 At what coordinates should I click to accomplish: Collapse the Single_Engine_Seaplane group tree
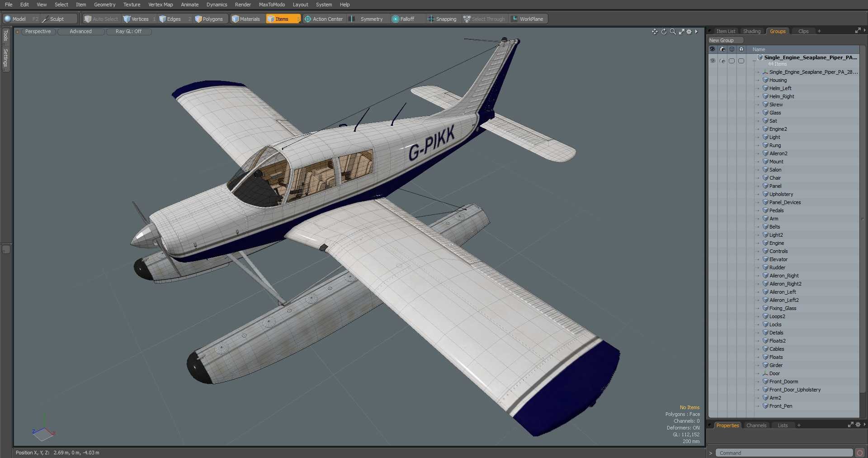point(754,61)
